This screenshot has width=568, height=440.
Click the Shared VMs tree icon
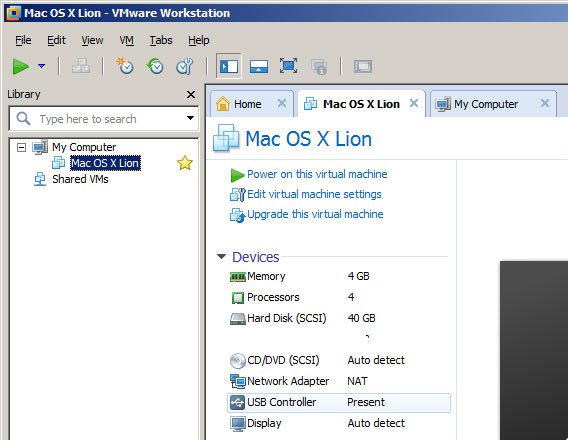(x=40, y=179)
